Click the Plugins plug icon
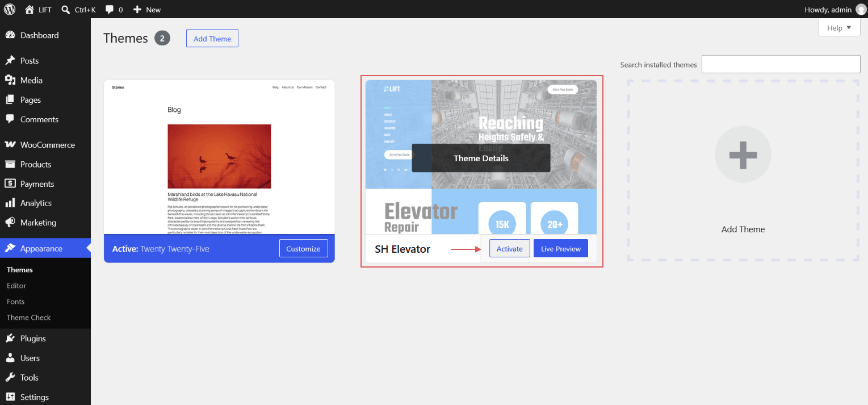Image resolution: width=868 pixels, height=405 pixels. tap(10, 339)
